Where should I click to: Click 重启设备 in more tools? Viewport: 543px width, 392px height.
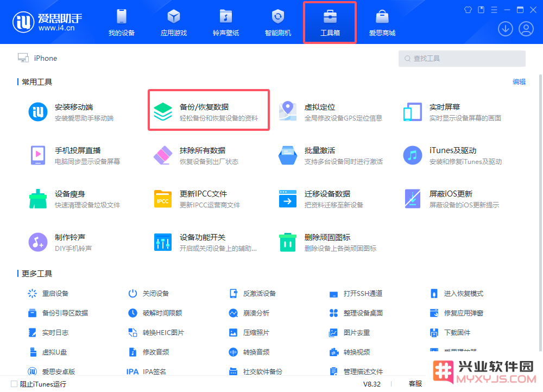click(48, 294)
